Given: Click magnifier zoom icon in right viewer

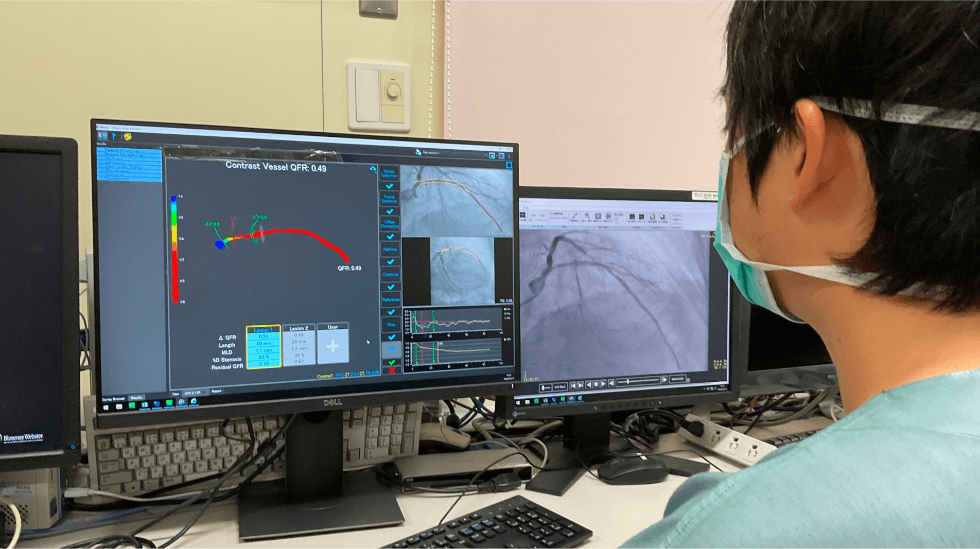Looking at the screenshot, I should (587, 215).
